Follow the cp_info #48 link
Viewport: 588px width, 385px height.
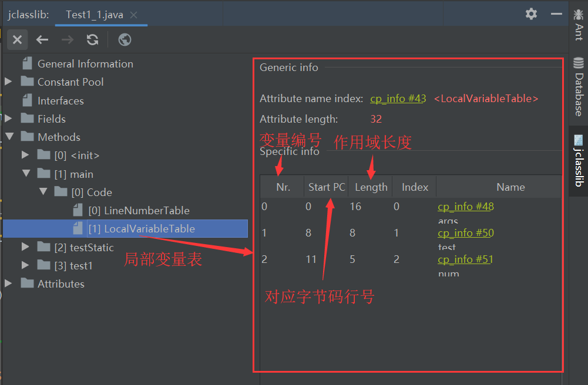point(465,207)
